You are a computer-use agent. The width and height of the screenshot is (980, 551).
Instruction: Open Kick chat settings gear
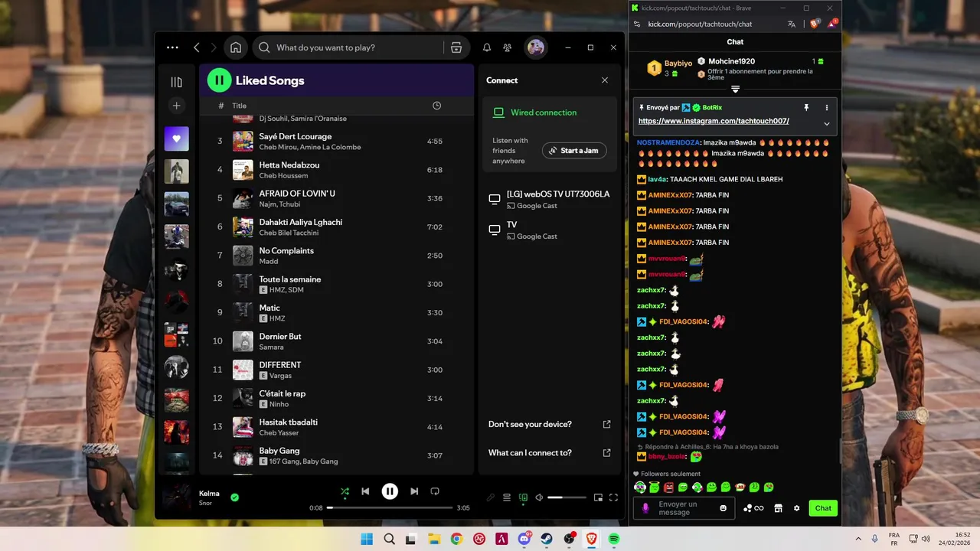point(796,508)
